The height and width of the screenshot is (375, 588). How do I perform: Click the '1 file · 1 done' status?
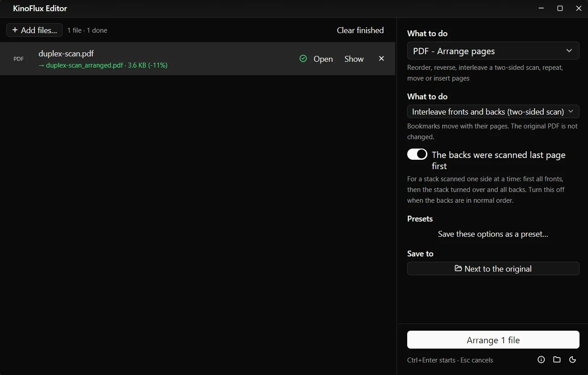point(87,30)
